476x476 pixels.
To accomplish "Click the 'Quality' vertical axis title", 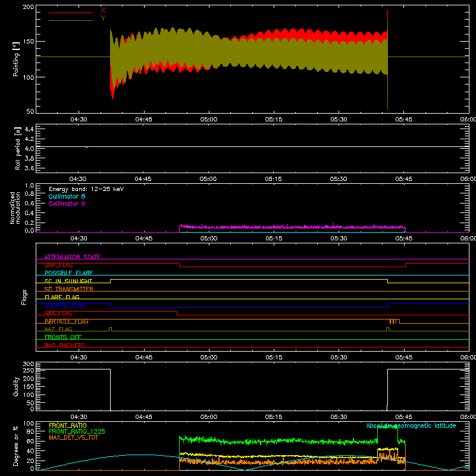I will (16, 386).
